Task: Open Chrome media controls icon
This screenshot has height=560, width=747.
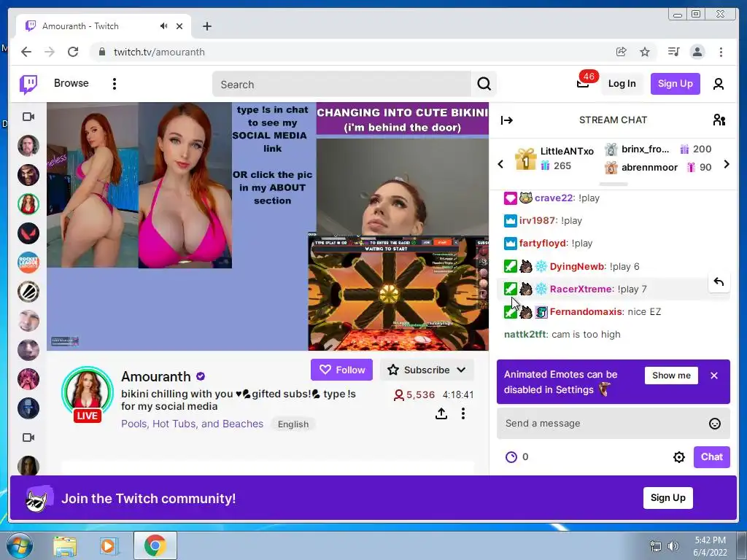Action: click(673, 52)
